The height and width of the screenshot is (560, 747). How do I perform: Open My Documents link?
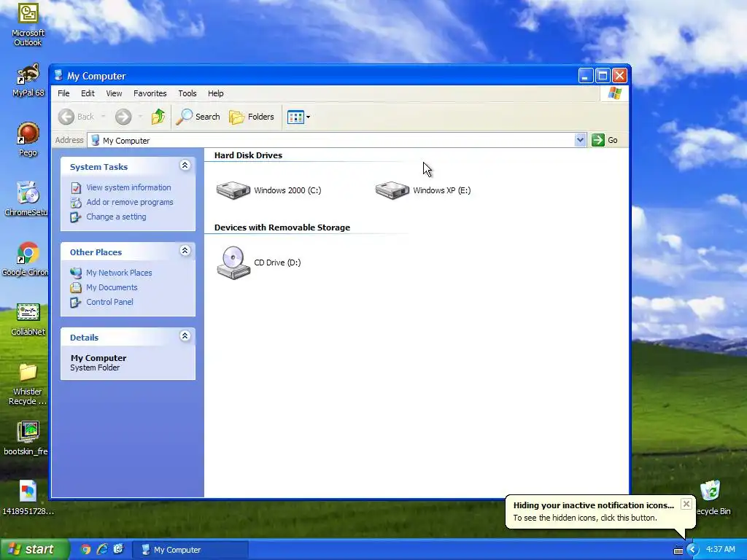pos(112,287)
